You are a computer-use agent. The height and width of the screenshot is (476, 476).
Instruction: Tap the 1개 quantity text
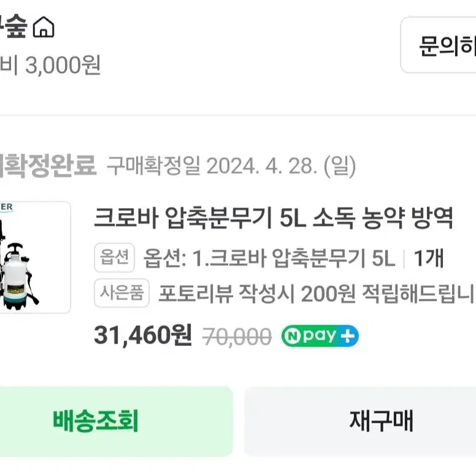[x=429, y=259]
